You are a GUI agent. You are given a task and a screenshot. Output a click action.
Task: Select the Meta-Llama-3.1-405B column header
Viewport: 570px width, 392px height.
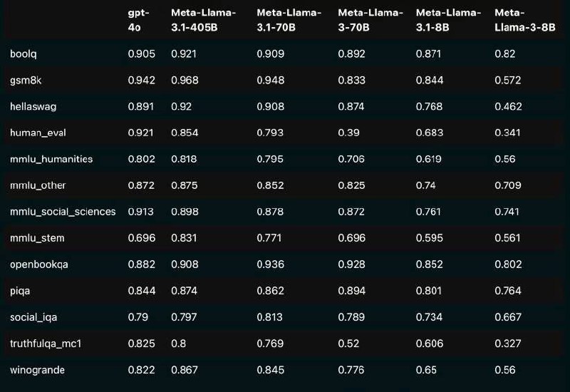tap(203, 20)
